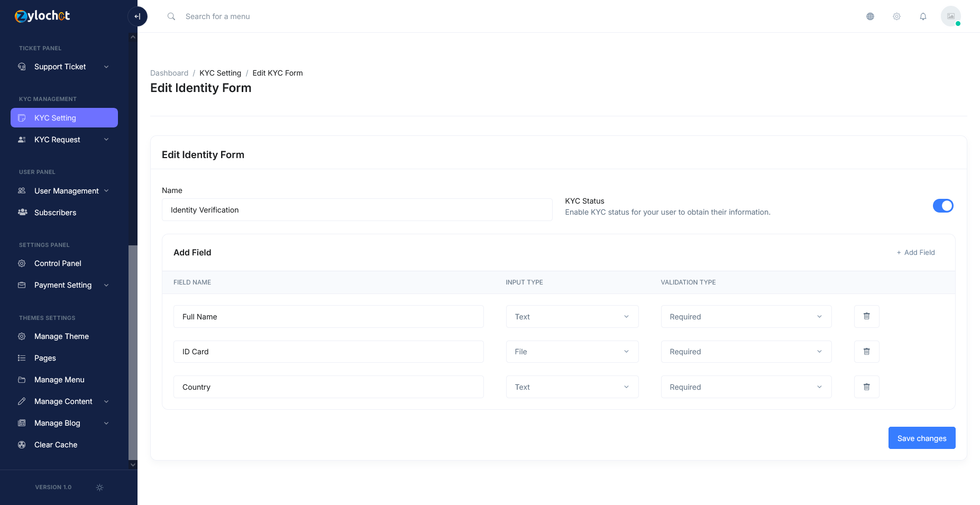Expand the Manage Content menu

click(64, 401)
